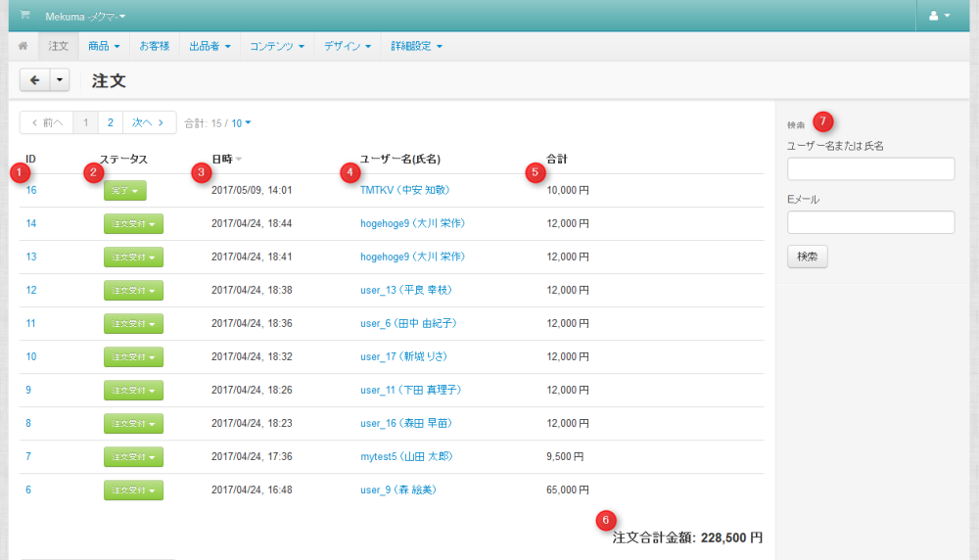Viewport: 979px width, 560px height.
Task: Click the back arrow button
Action: pyautogui.click(x=34, y=80)
